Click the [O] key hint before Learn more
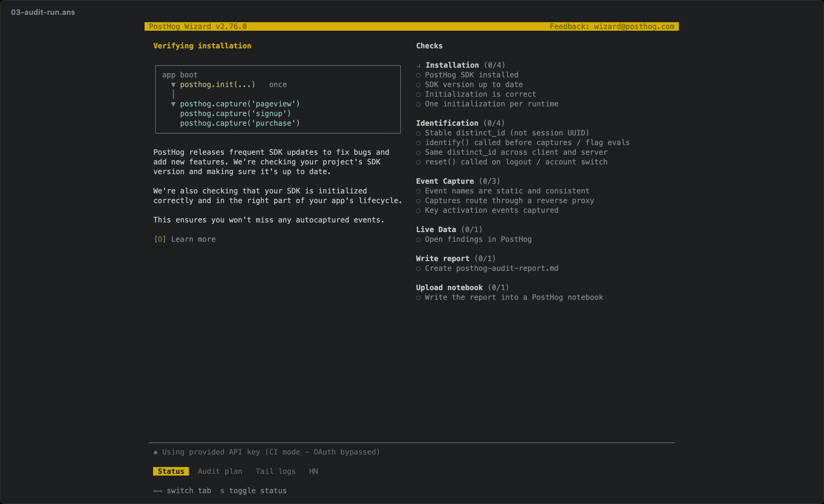Image resolution: width=824 pixels, height=504 pixels. click(160, 239)
